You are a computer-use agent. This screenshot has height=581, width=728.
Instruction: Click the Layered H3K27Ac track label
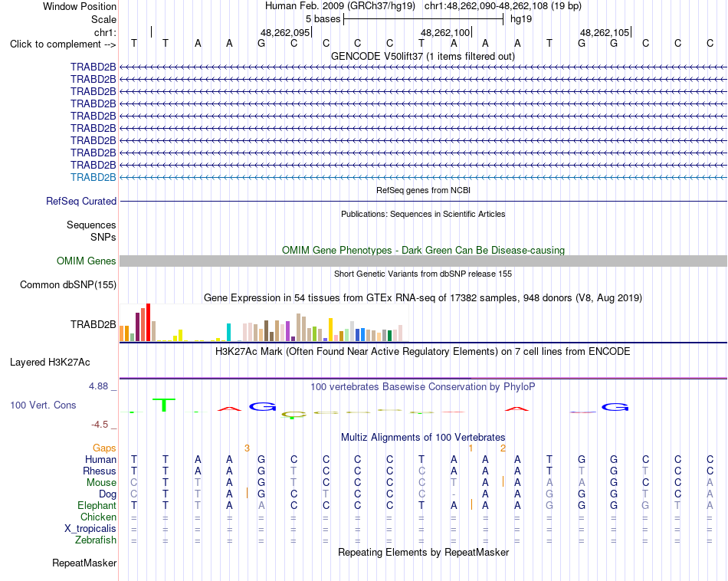[50, 363]
